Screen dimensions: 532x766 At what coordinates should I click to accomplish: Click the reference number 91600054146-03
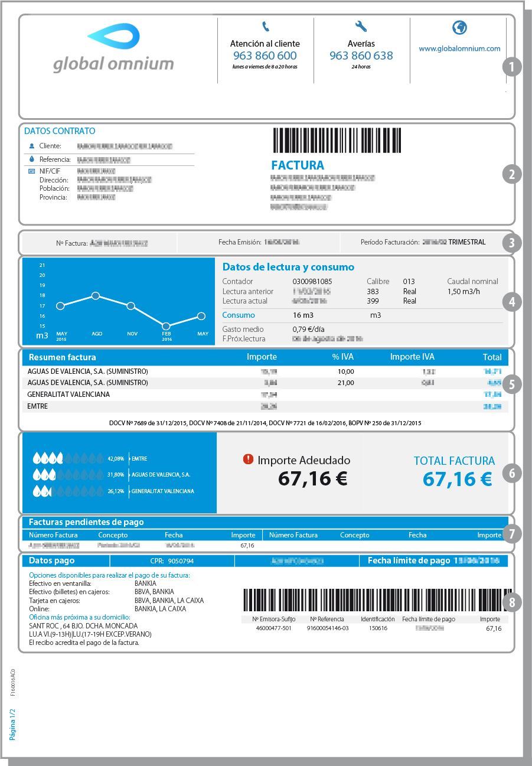[x=327, y=628]
